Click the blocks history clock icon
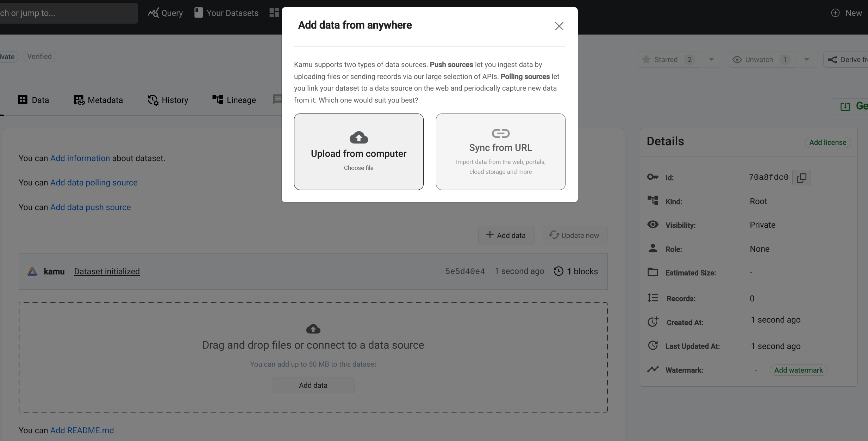868x441 pixels. [558, 271]
